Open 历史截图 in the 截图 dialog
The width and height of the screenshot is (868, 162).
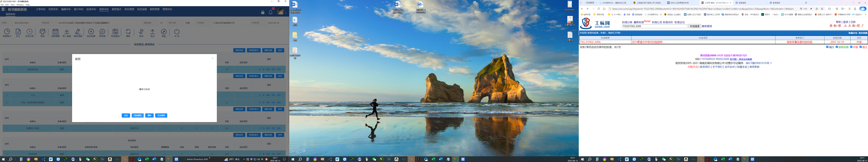(161, 115)
